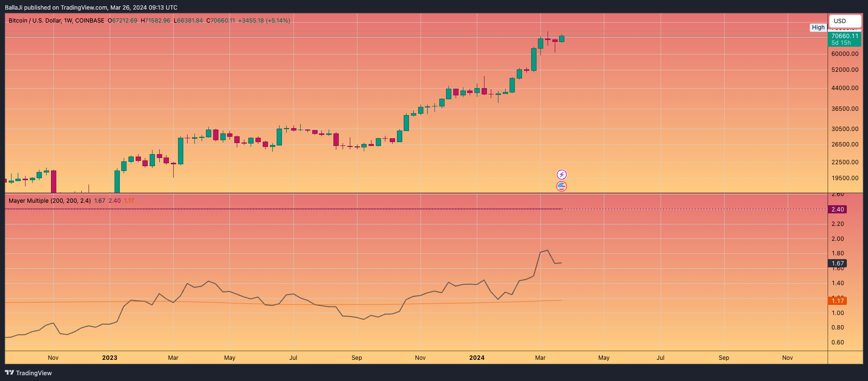The width and height of the screenshot is (868, 381).
Task: Click the 2.20 indicator axis label
Action: pos(838,224)
